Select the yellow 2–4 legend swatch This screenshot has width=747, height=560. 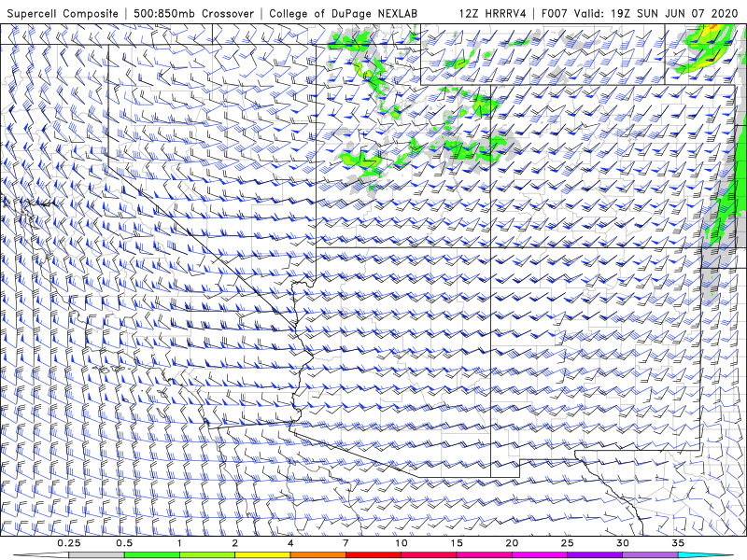262,555
